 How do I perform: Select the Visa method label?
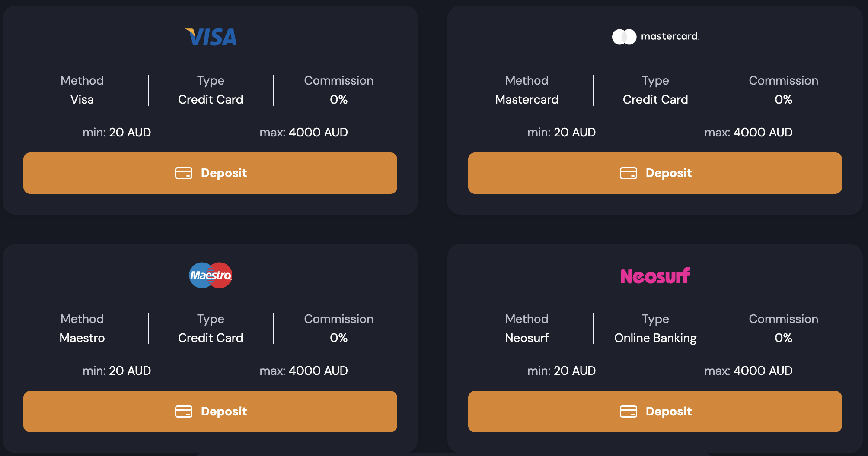coord(82,100)
